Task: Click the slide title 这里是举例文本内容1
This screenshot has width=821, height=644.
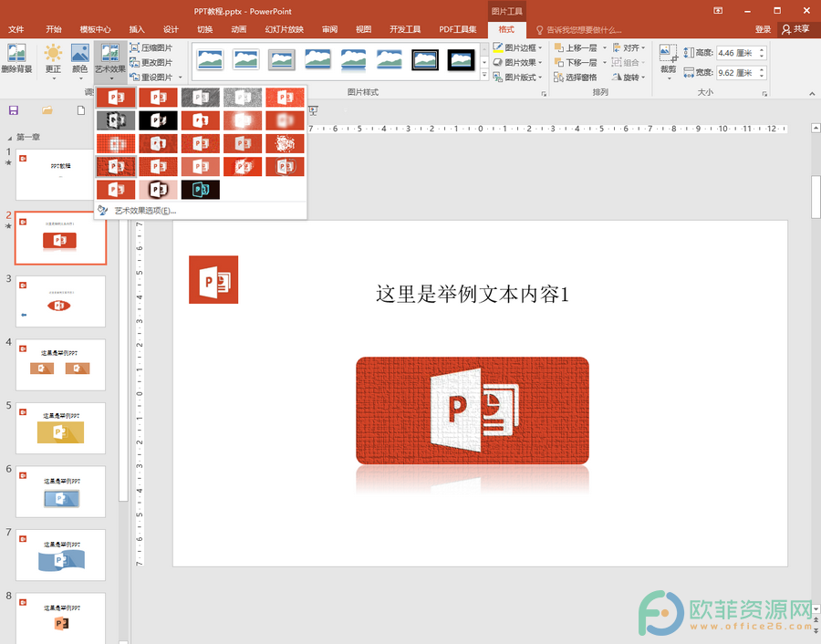Action: 473,295
